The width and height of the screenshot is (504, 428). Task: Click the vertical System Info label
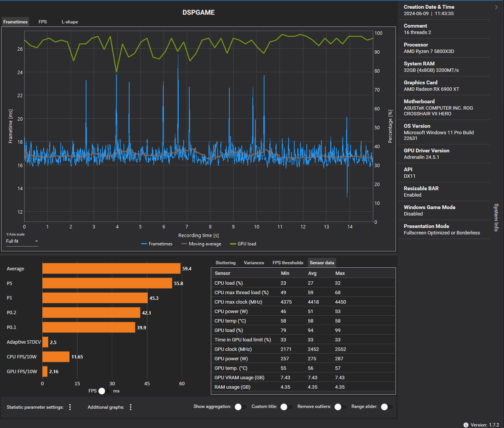(x=496, y=217)
